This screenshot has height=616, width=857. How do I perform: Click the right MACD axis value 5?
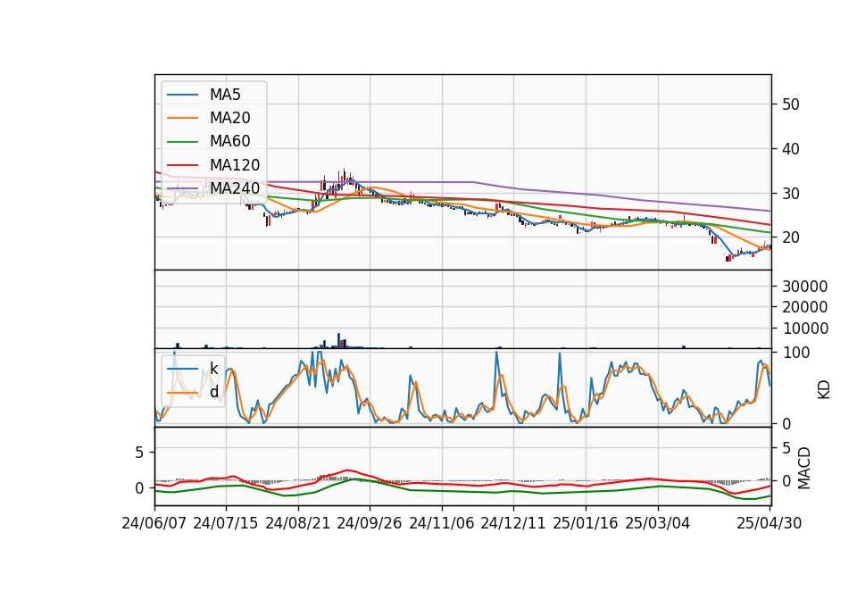point(786,448)
